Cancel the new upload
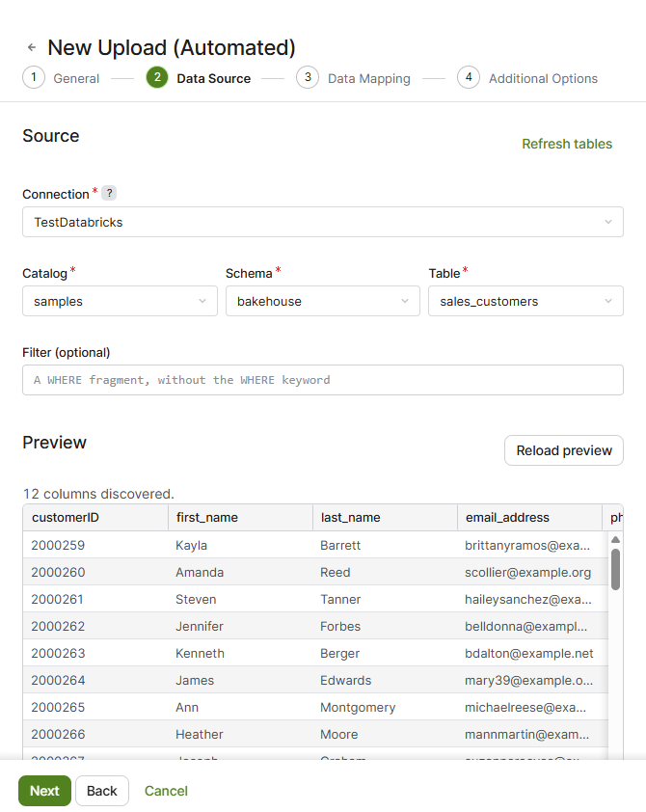The image size is (646, 812). (x=166, y=791)
